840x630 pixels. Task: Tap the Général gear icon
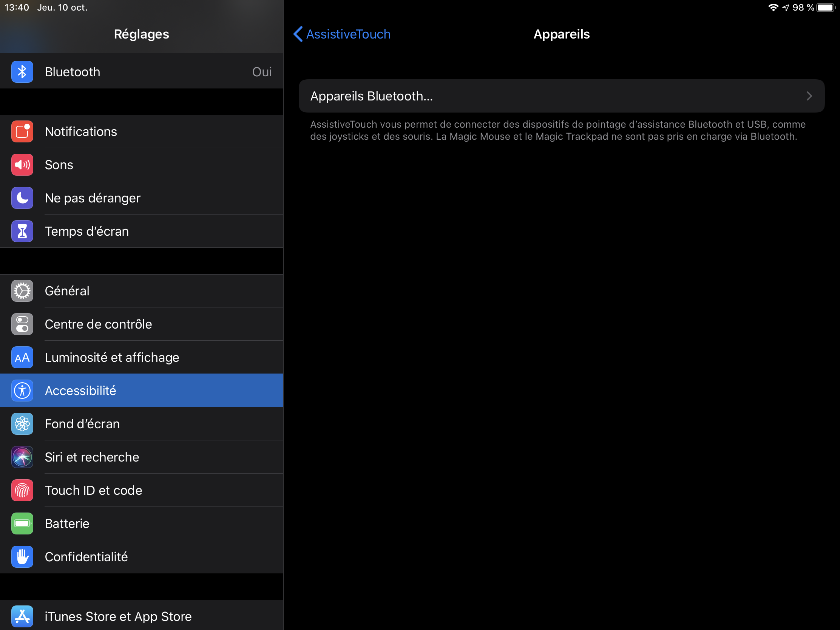click(x=22, y=291)
